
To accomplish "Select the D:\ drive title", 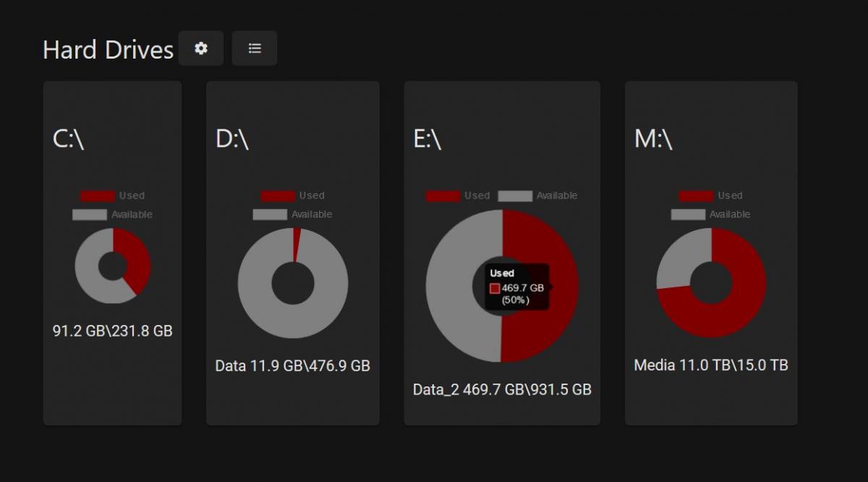I will tap(232, 139).
